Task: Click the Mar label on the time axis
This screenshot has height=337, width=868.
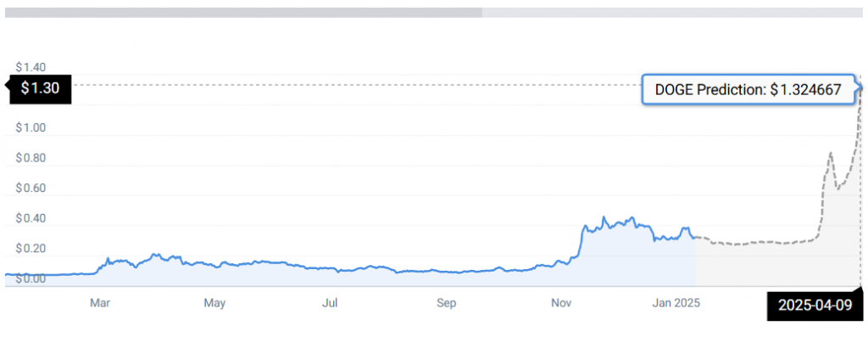Action: click(x=100, y=303)
